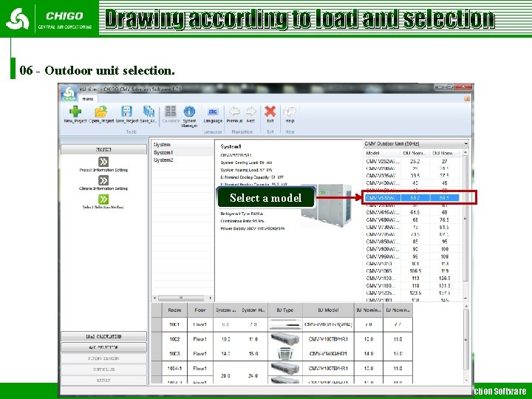Open the A/C SELECTION sidebar section
Screen dimensions: 532x399
tap(103, 347)
